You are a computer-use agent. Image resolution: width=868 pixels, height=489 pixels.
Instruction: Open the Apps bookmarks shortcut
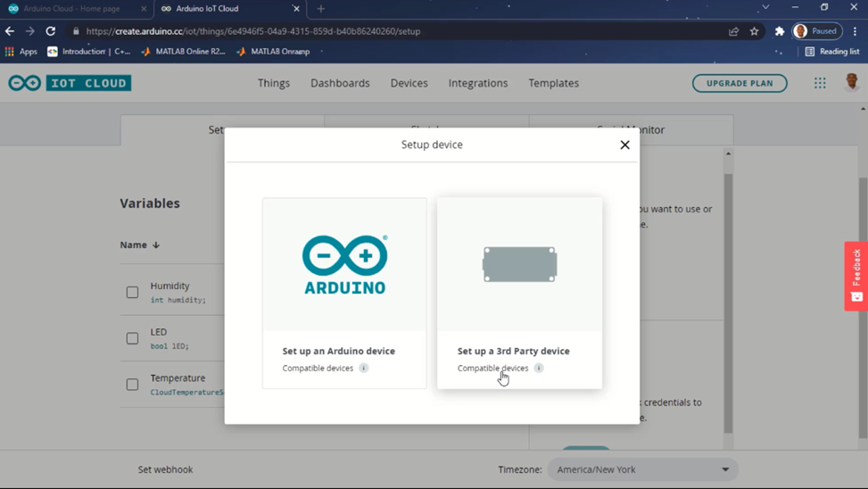tap(21, 52)
